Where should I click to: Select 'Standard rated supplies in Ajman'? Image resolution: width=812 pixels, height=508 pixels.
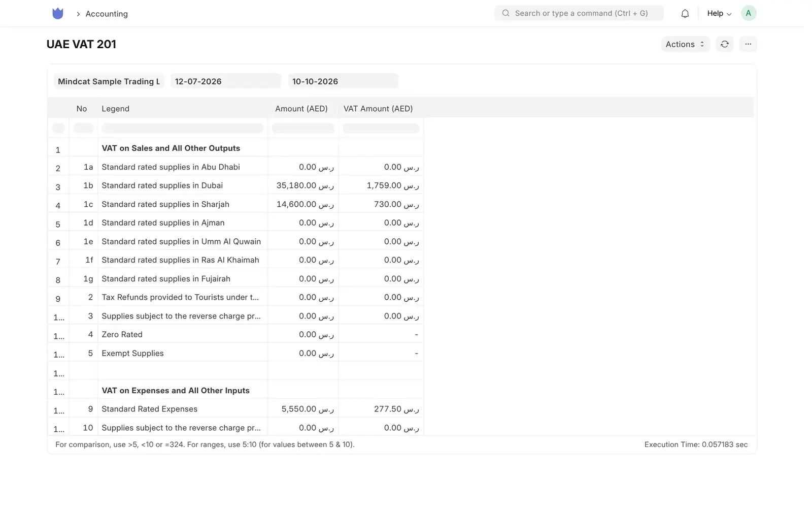163,223
